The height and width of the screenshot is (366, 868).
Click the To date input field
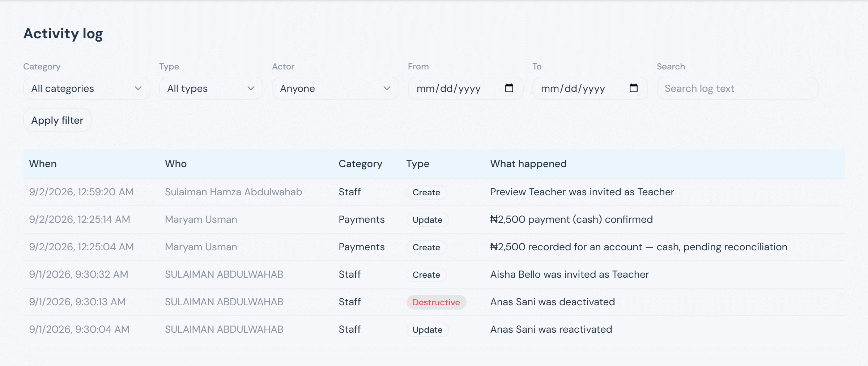coord(590,88)
